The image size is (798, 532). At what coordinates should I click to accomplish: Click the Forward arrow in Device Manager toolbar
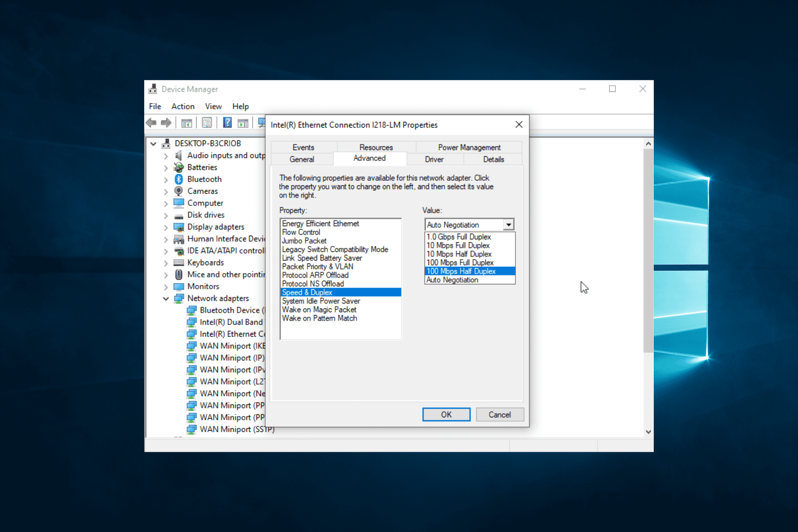tap(166, 123)
